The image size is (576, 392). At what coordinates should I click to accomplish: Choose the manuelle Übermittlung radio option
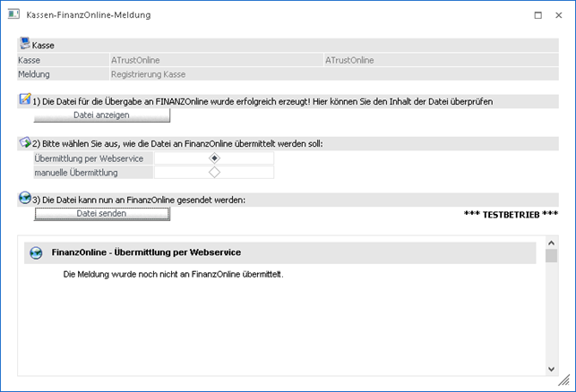[214, 173]
